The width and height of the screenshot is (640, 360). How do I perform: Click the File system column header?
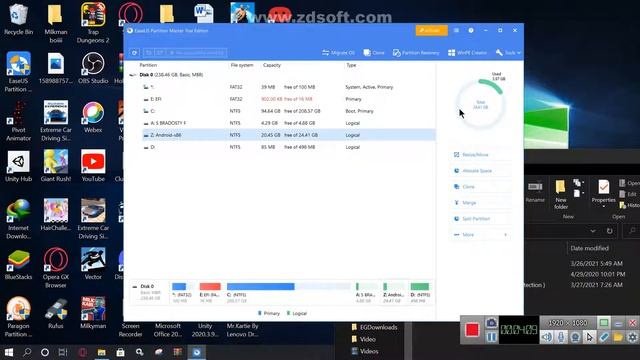coord(242,65)
